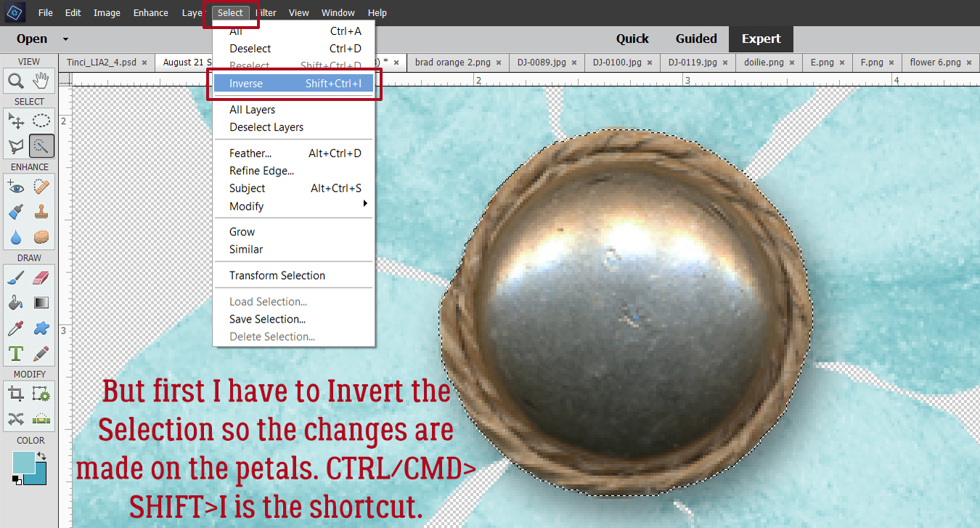Select the Color Picker eyedropper tool
The height and width of the screenshot is (528, 980).
16,328
